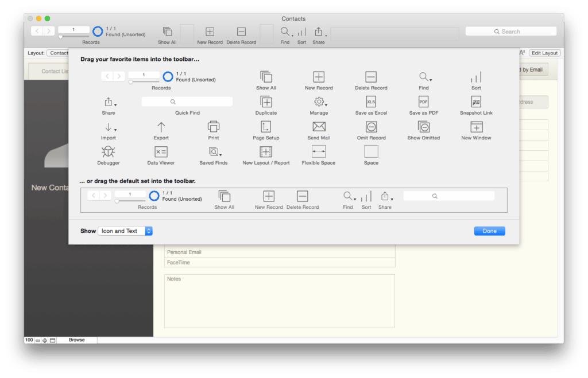The height and width of the screenshot is (378, 588).
Task: Zoom in using the status bar icon
Action: [x=45, y=341]
